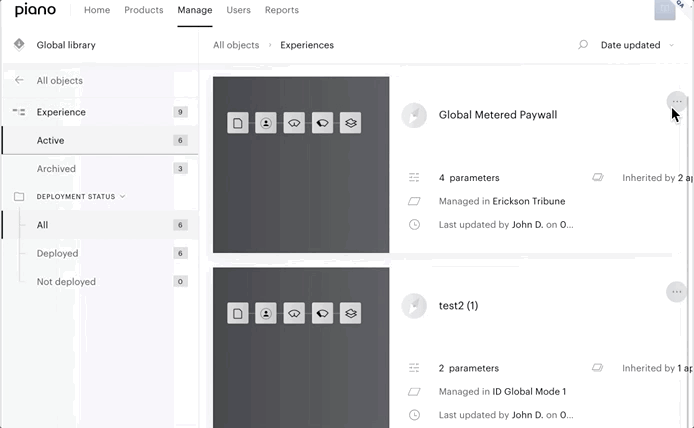This screenshot has height=428, width=694.
Task: Click the Experience flow icon in sidebar
Action: (19, 112)
